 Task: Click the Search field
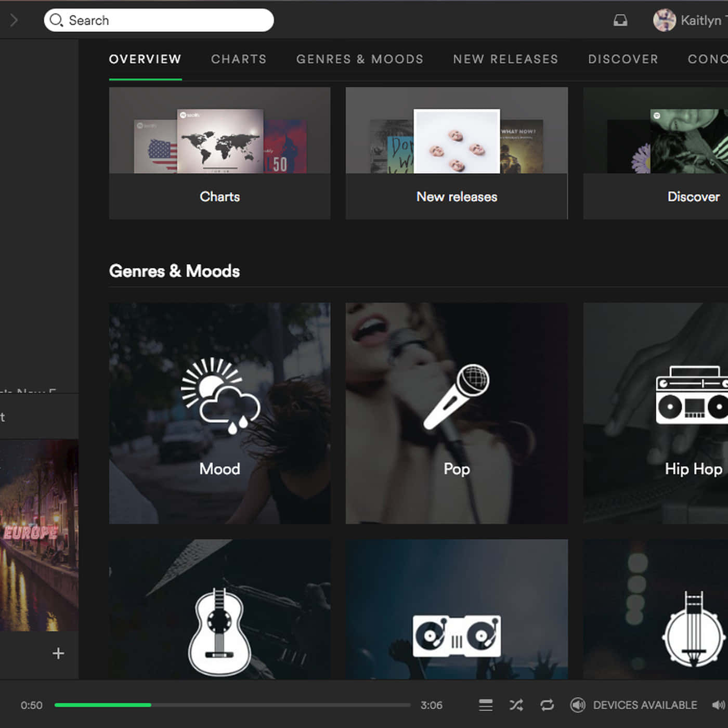159,20
